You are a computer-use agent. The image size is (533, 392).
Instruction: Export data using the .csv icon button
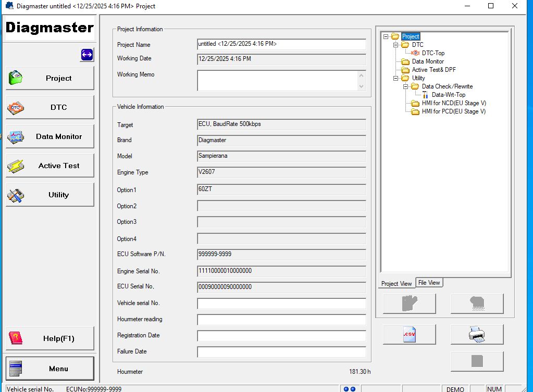409,334
